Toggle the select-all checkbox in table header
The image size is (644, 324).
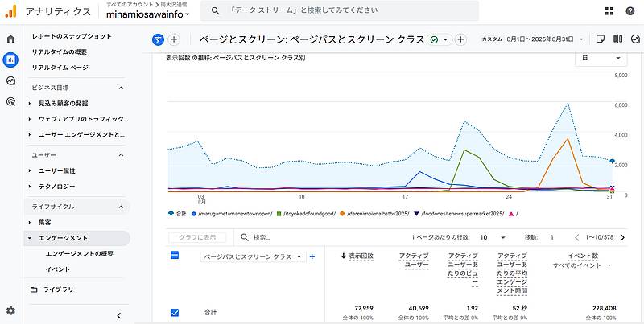point(175,256)
